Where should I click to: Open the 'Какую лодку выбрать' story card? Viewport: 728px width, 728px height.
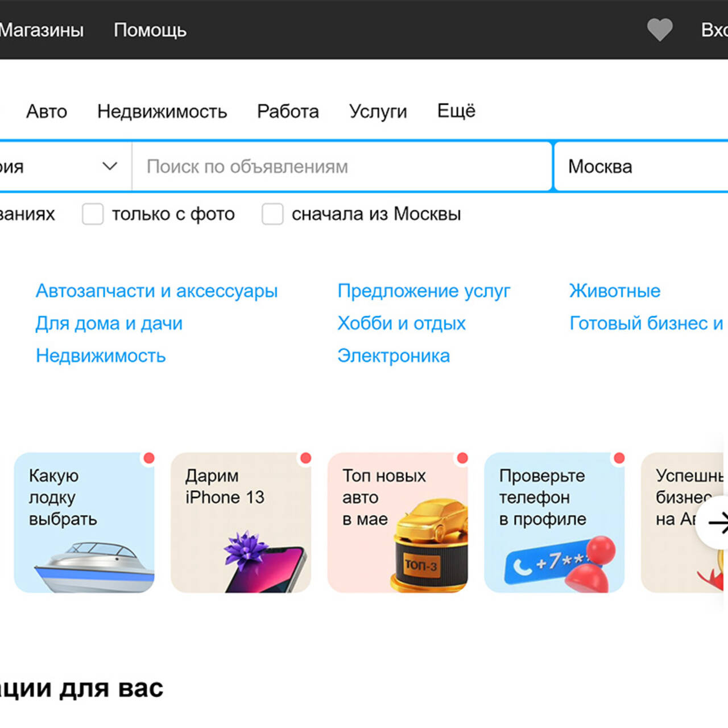coord(84,523)
